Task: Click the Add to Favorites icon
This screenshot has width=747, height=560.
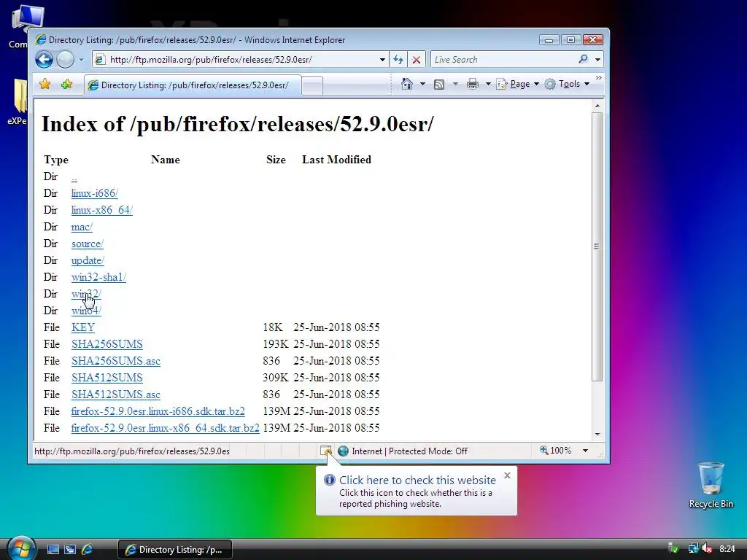Action: tap(66, 85)
